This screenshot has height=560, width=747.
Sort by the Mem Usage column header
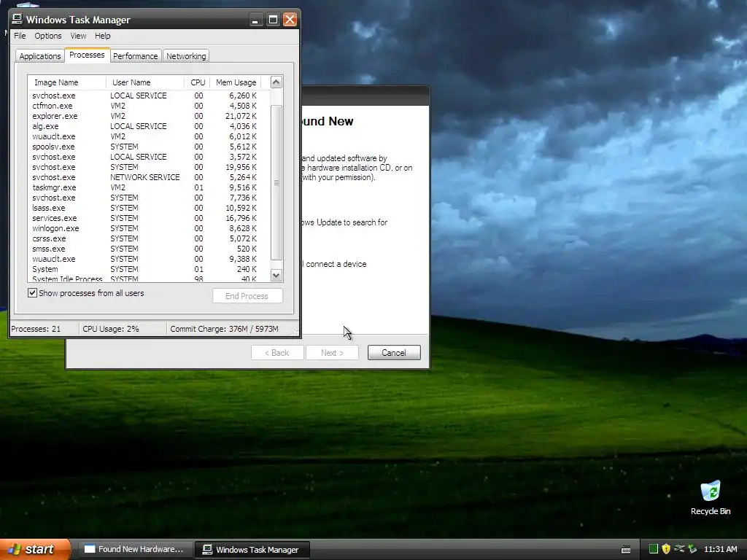(x=236, y=82)
